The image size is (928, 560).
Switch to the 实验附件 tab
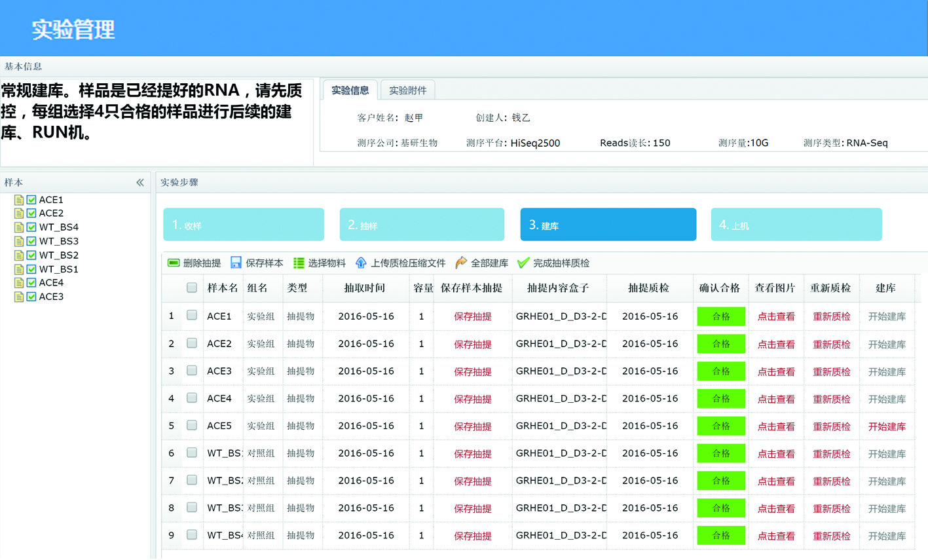[x=407, y=90]
